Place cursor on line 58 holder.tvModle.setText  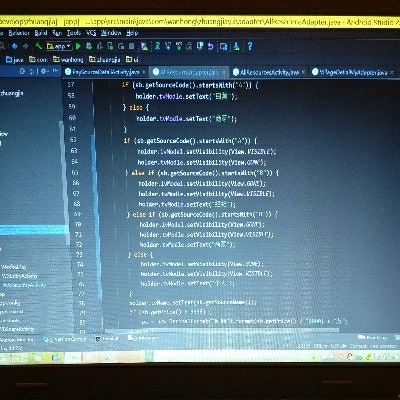click(186, 96)
